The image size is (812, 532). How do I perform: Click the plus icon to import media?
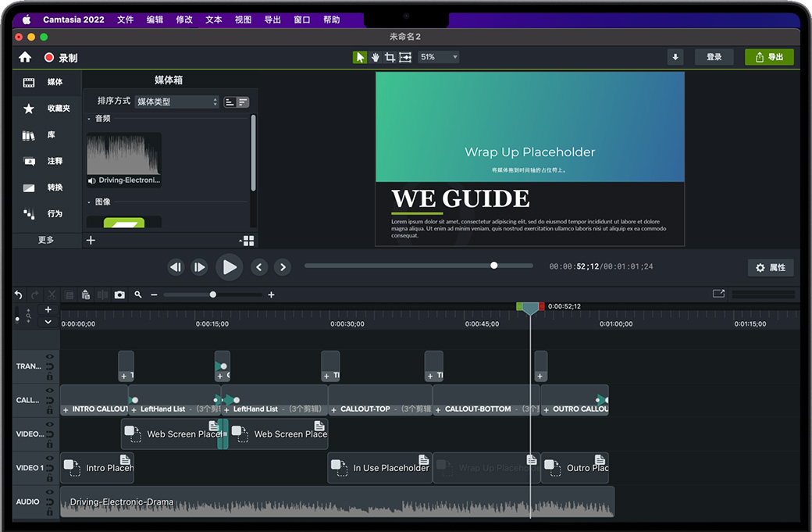[91, 241]
